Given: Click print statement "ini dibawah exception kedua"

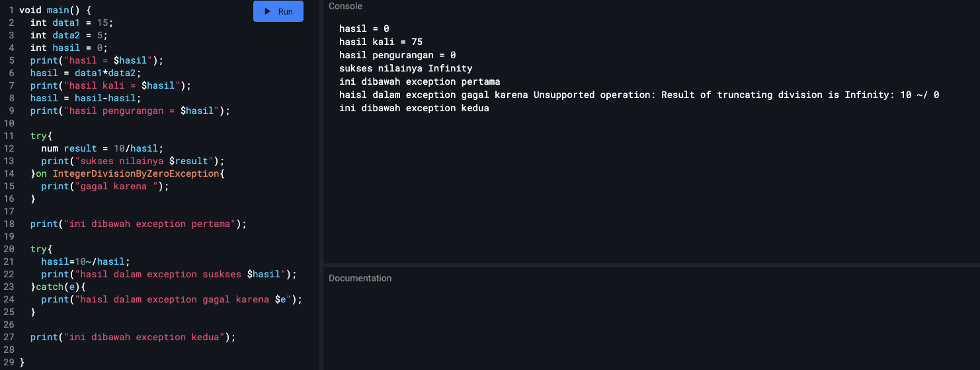Looking at the screenshot, I should pos(133,337).
